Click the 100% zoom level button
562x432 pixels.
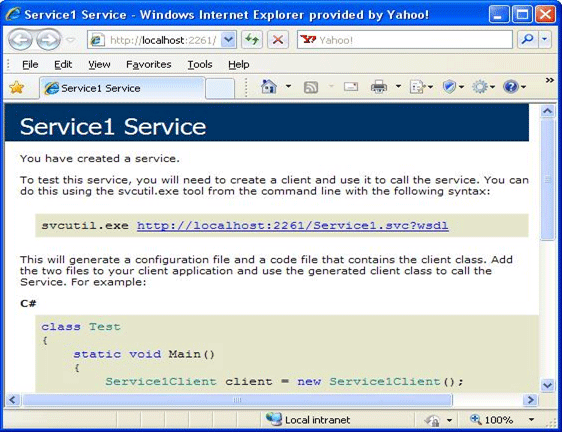click(492, 419)
